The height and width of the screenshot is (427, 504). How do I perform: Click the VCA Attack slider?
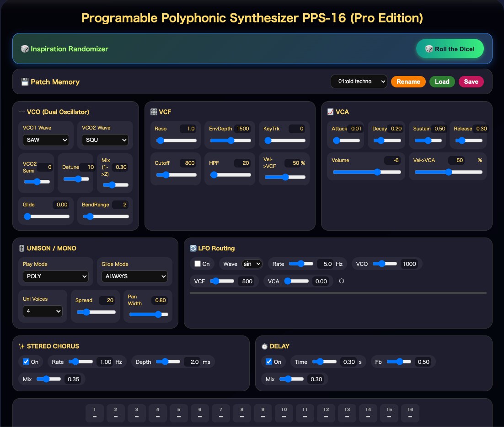346,140
